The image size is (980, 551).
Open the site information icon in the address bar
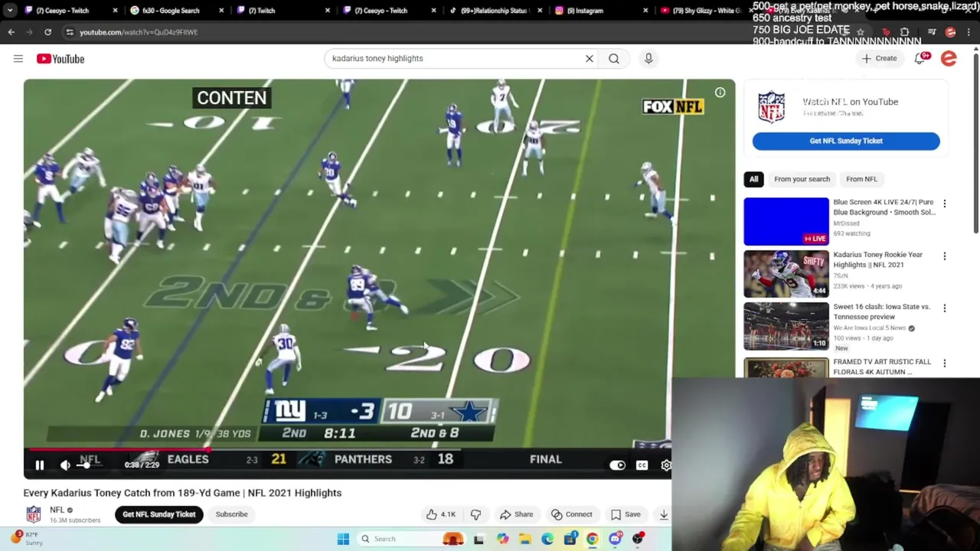coord(70,32)
